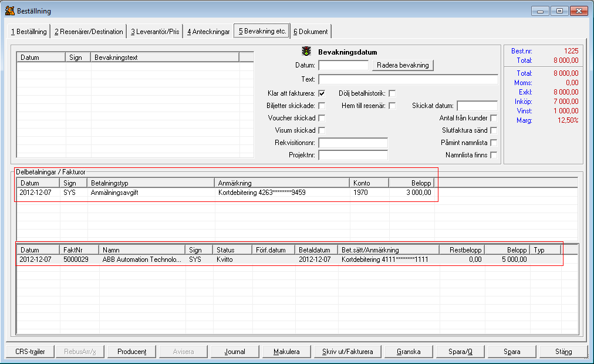Viewport: 594px width, 364px height.
Task: Click the Skickat datum field
Action: [477, 106]
